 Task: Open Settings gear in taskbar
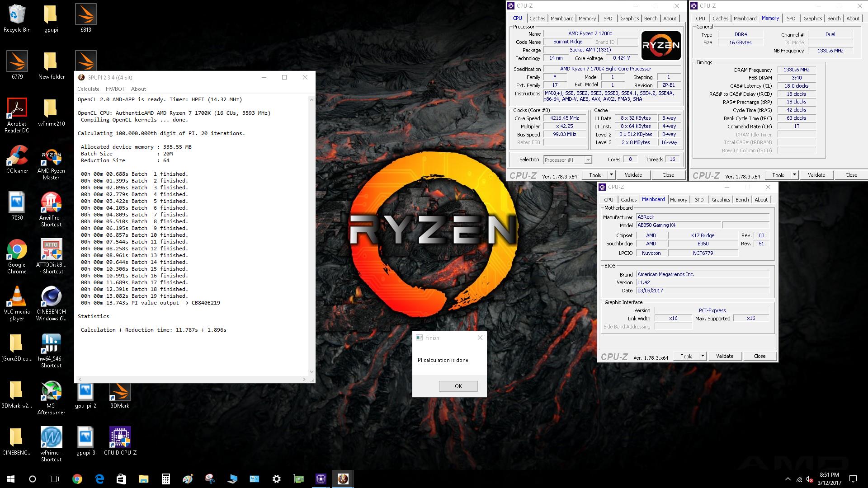(x=277, y=479)
